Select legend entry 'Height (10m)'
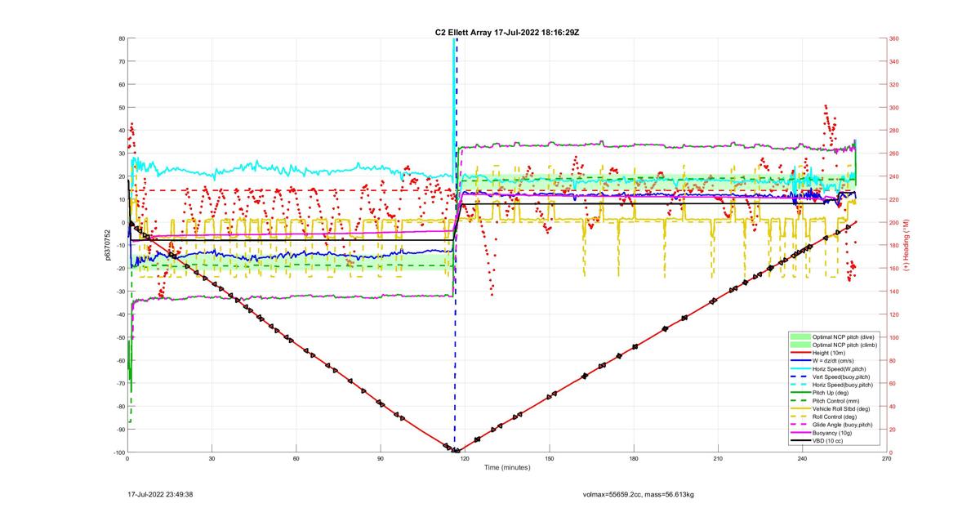This screenshot has width=980, height=508. coord(829,353)
